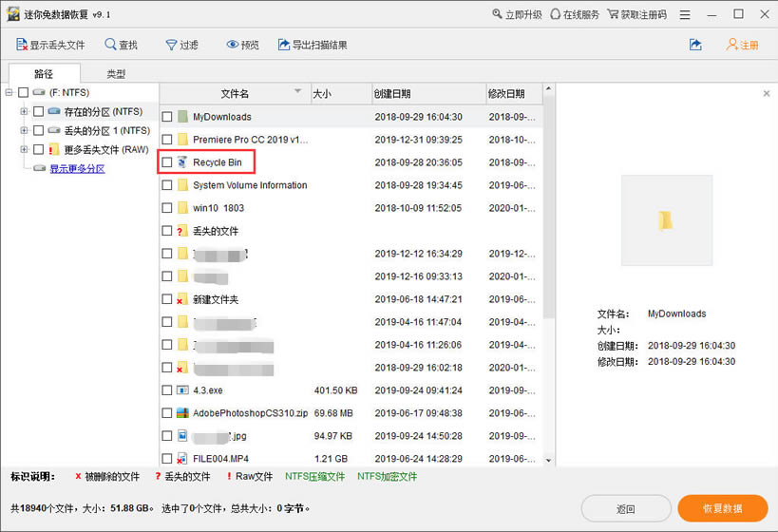Expand the 存在的分区 (NTFS) tree node
Viewport: 778px width, 532px height.
[24, 111]
